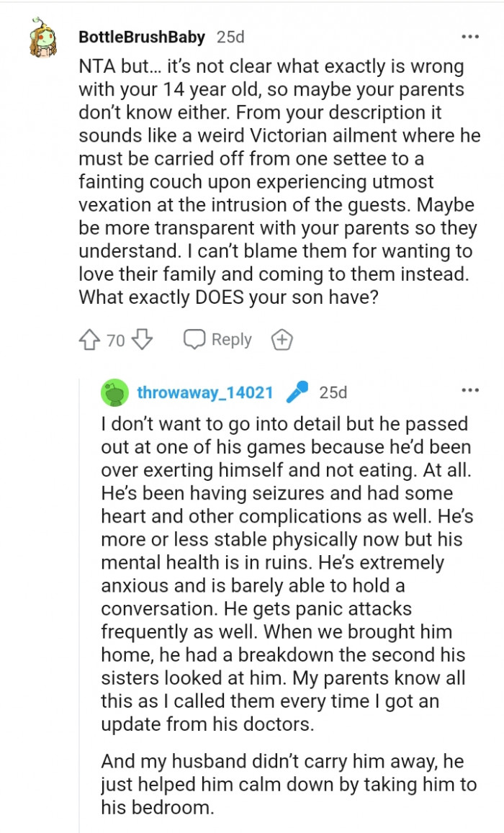
Task: Click the 25d timestamp next to BottleBrushBaby
Action: (x=230, y=37)
